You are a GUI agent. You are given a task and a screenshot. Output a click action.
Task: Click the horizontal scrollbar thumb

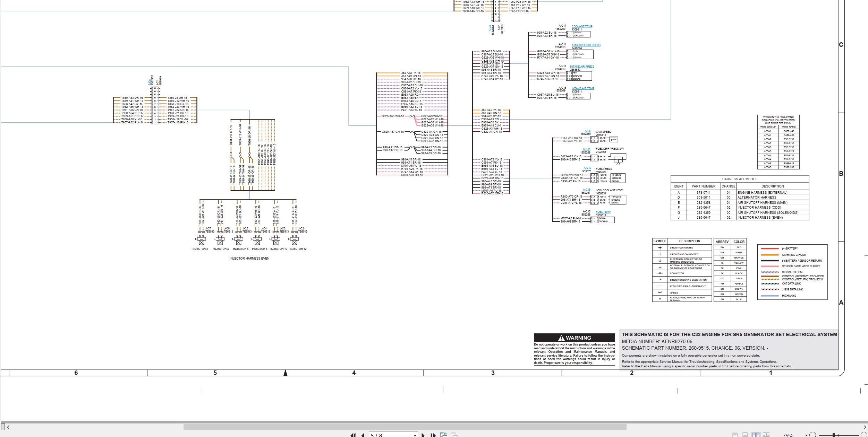405,427
